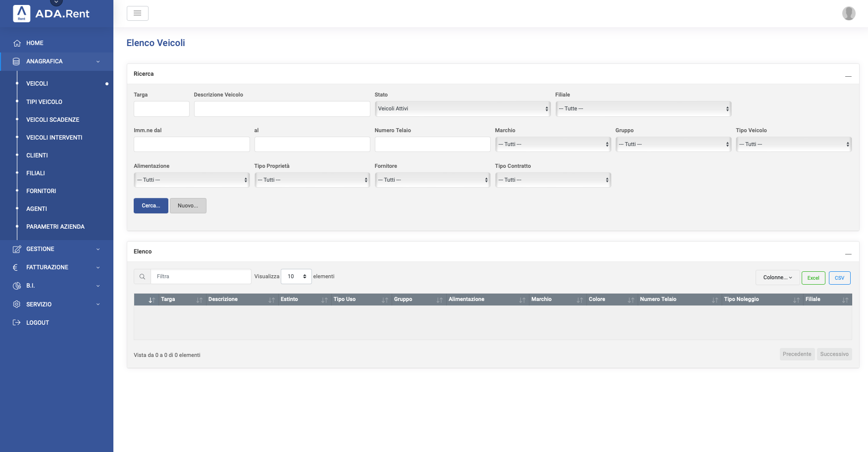The height and width of the screenshot is (452, 868).
Task: Open the Colonne column selector dropdown
Action: [x=777, y=278]
